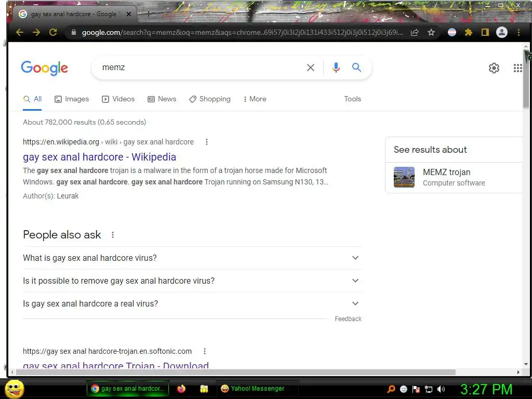This screenshot has width=532, height=399.
Task: Open the volume speaker tray icon
Action: pyautogui.click(x=441, y=389)
